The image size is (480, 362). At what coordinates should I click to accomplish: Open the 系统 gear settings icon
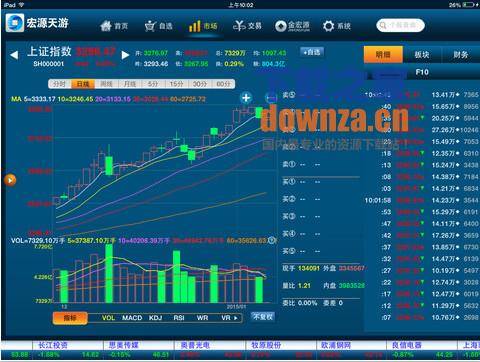coord(328,26)
